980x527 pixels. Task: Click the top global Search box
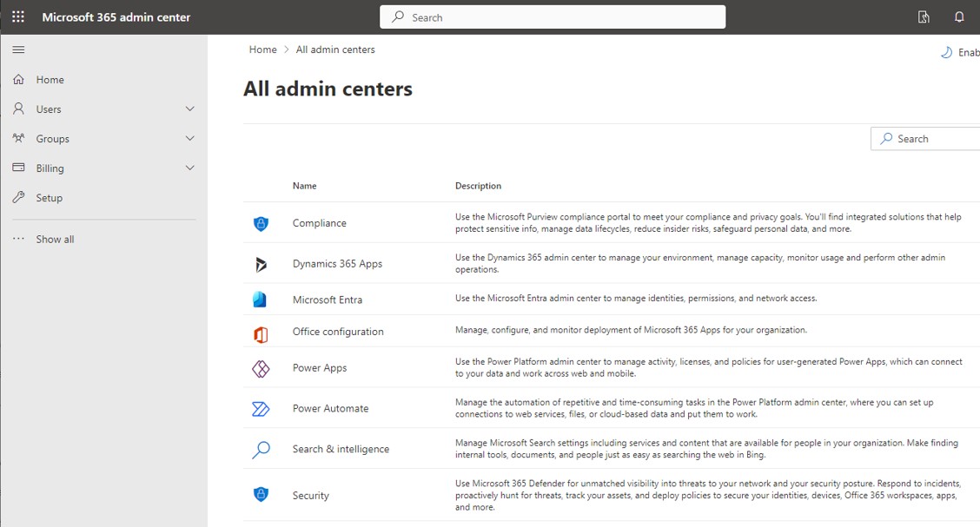[x=553, y=16]
